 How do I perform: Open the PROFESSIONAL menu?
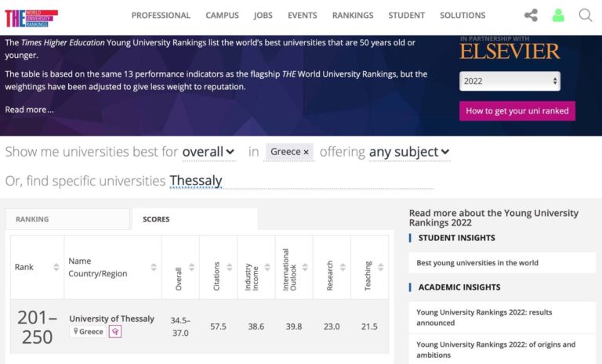point(161,16)
